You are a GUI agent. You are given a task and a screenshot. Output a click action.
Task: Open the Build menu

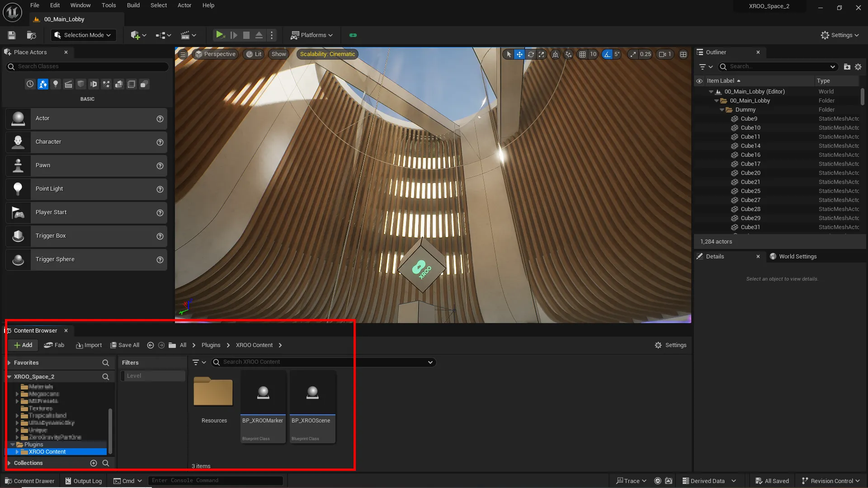point(133,5)
